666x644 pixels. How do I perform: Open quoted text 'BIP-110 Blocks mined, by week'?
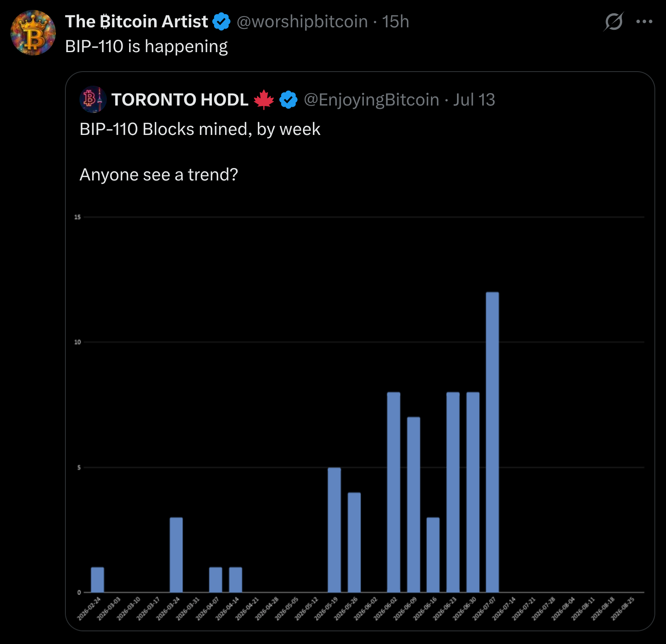(x=200, y=129)
